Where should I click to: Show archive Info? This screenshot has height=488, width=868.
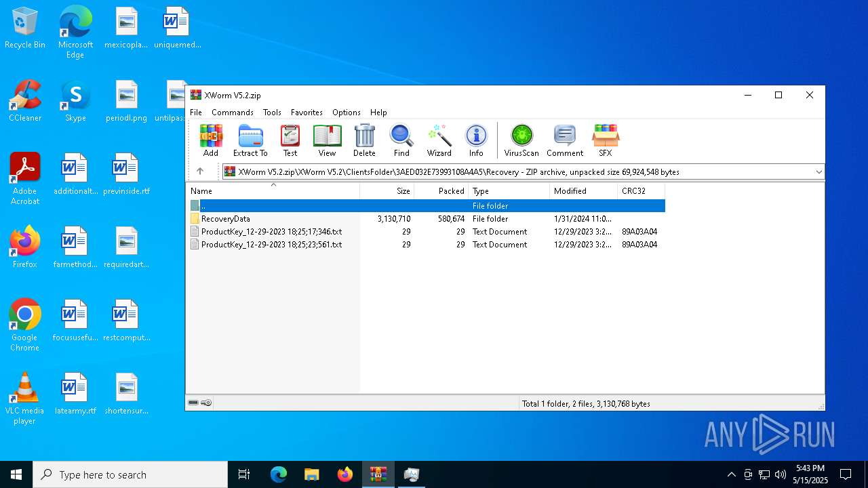[x=476, y=140]
